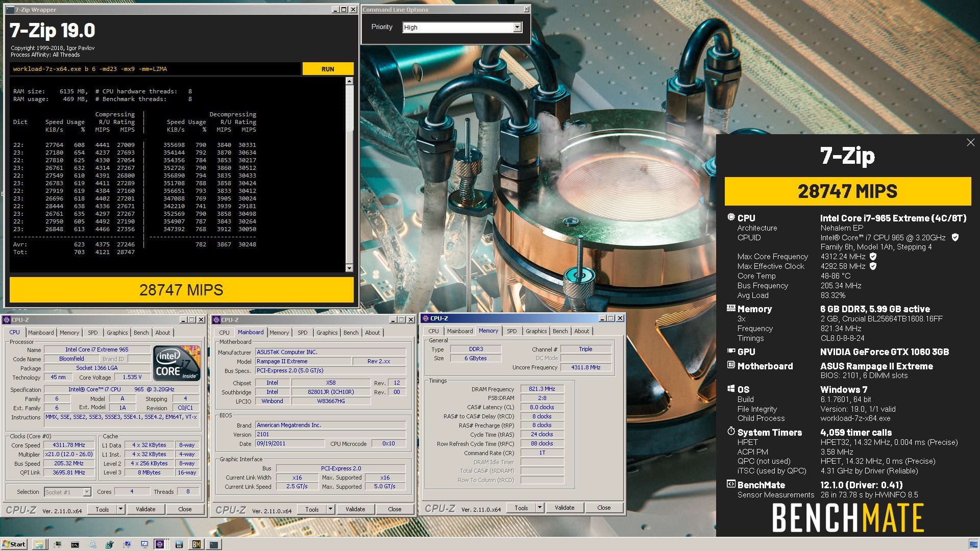Open the Explorer folder icon in taskbar
This screenshot has width=980, height=551.
click(x=39, y=544)
